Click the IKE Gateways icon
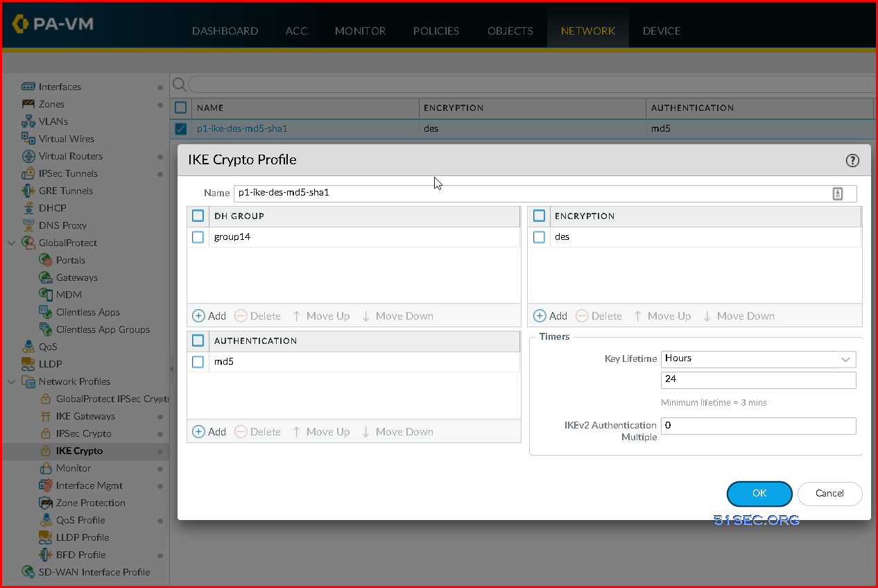 tap(46, 416)
